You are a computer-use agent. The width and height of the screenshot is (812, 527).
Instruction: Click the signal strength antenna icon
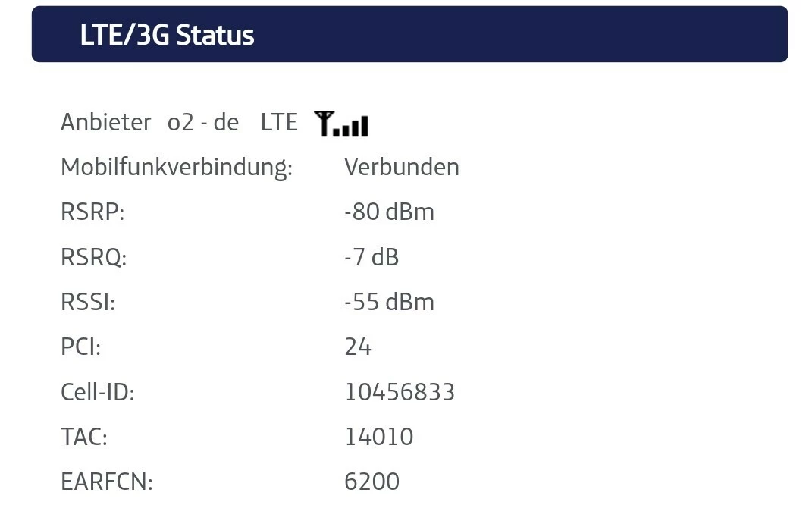click(x=341, y=124)
